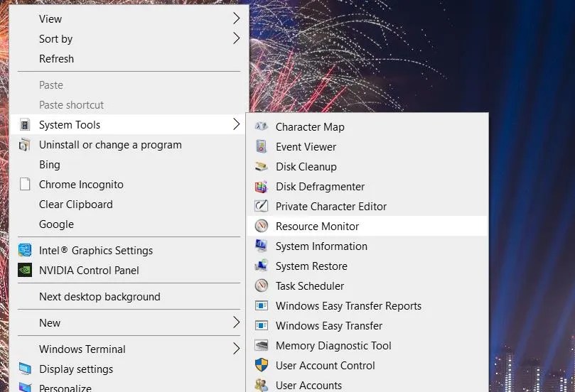Click the Display settings monitor icon
Screen dimensions: 575x392
(x=25, y=369)
